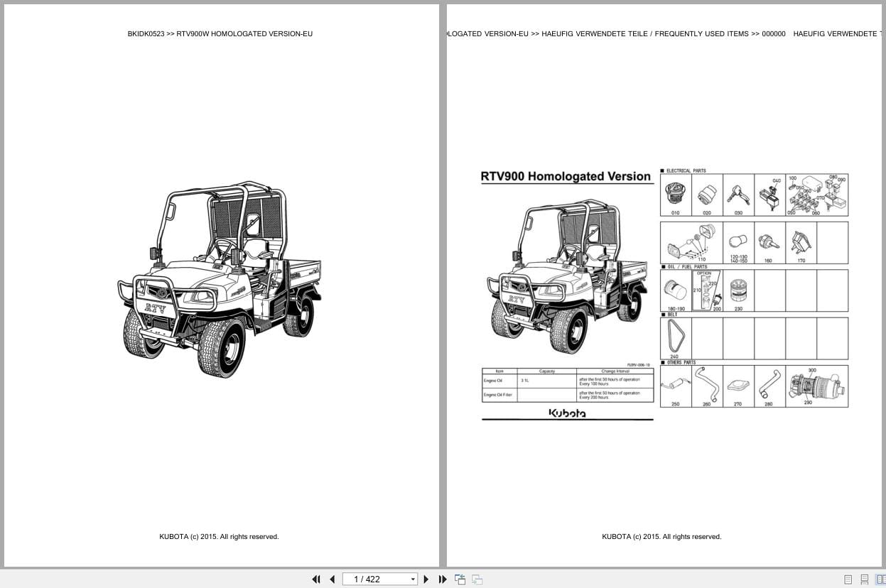Click the Engine Oil Filter table row

point(567,395)
